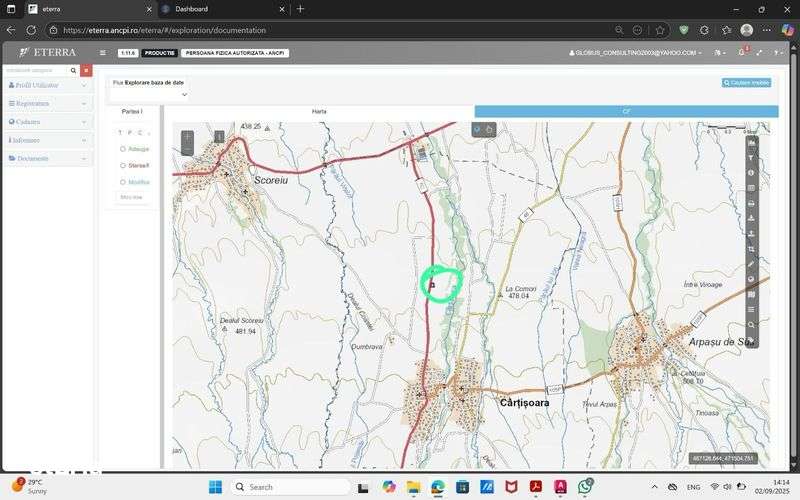Viewport: 800px width, 500px height.
Task: Click the button below the Modifica radio option
Action: pyautogui.click(x=131, y=197)
